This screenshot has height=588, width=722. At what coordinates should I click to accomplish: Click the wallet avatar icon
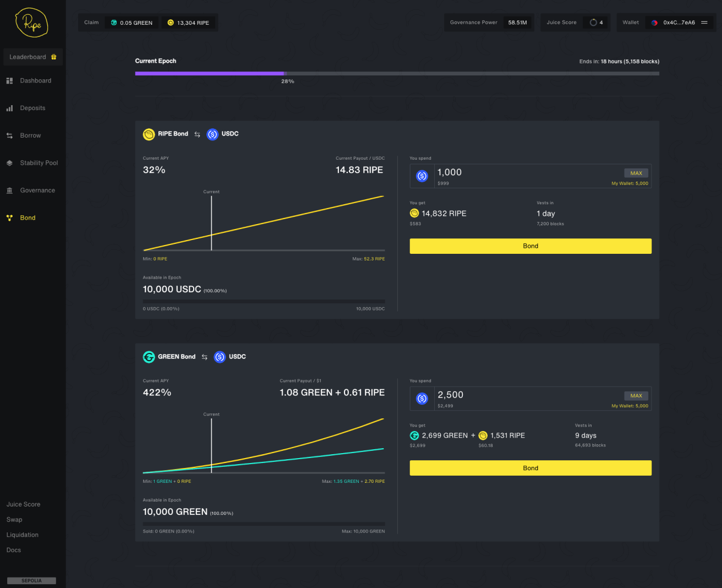click(x=654, y=23)
